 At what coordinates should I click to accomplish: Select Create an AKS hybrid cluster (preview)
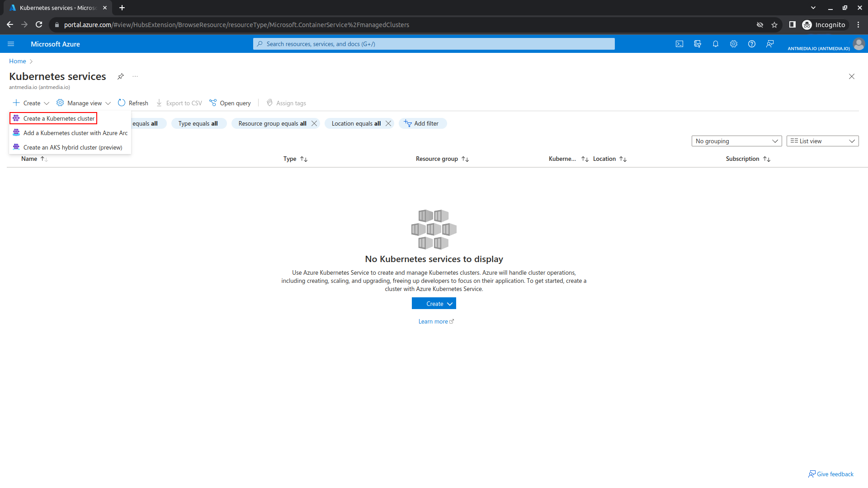coord(70,147)
